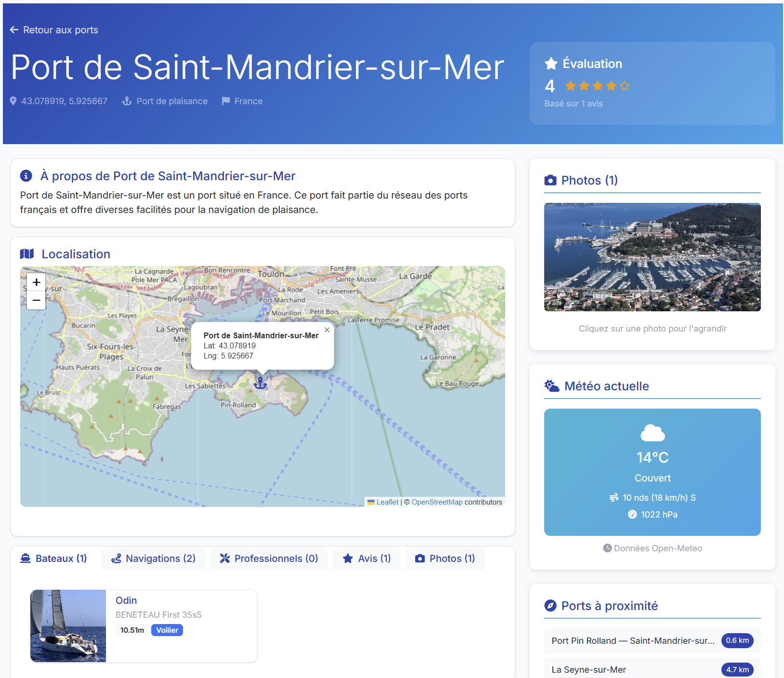Click the wind indicator icon showing 10 nds
The width and height of the screenshot is (784, 678).
(613, 497)
